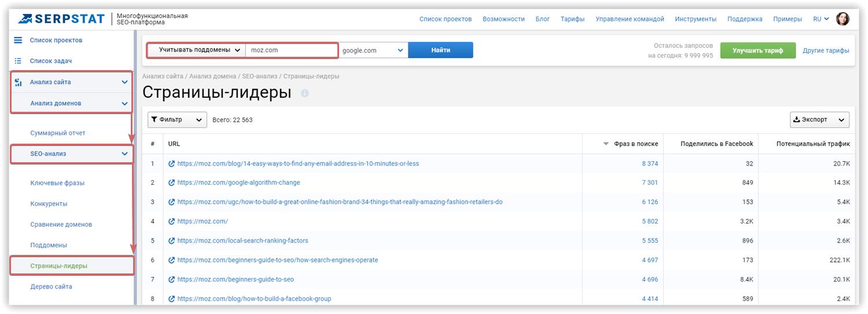Open the Учитывать поддомены dropdown
The height and width of the screenshot is (314, 868).
coord(196,50)
